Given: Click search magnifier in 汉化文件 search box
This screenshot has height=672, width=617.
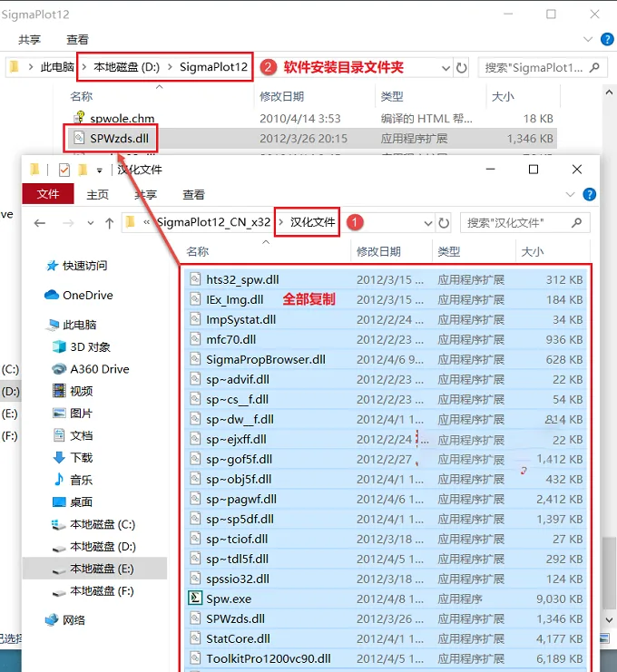Looking at the screenshot, I should tap(577, 223).
